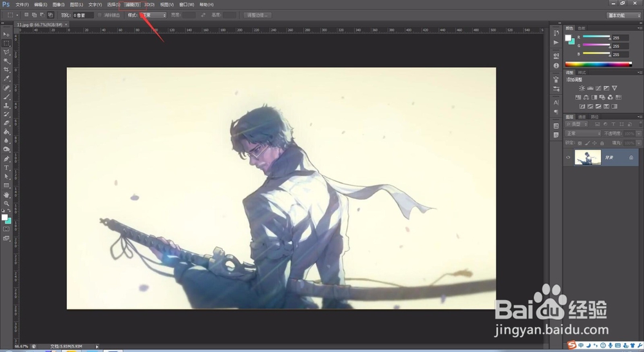Toggle lock position
The image size is (644, 352).
(594, 143)
